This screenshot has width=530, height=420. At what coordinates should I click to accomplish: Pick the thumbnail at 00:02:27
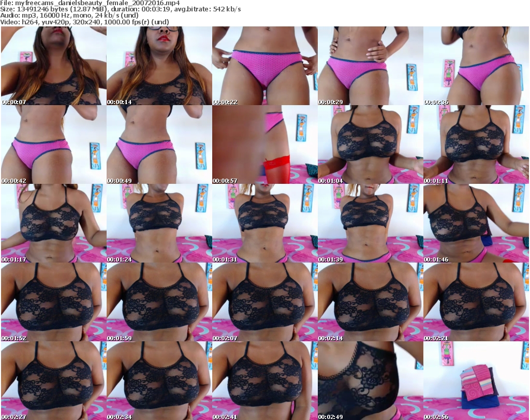pos(54,381)
